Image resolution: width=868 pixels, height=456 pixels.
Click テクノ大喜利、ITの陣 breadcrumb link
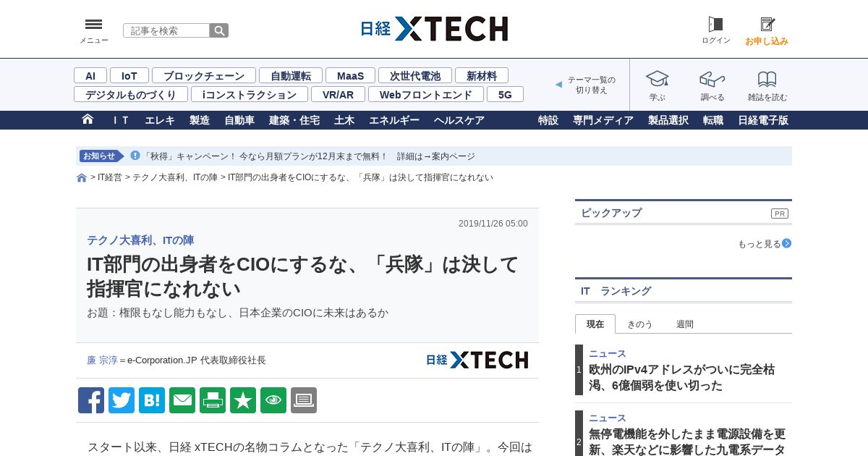(175, 177)
